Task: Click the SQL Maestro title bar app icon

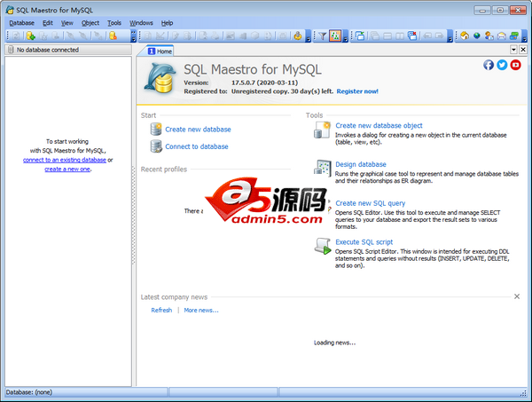Action: click(10, 10)
